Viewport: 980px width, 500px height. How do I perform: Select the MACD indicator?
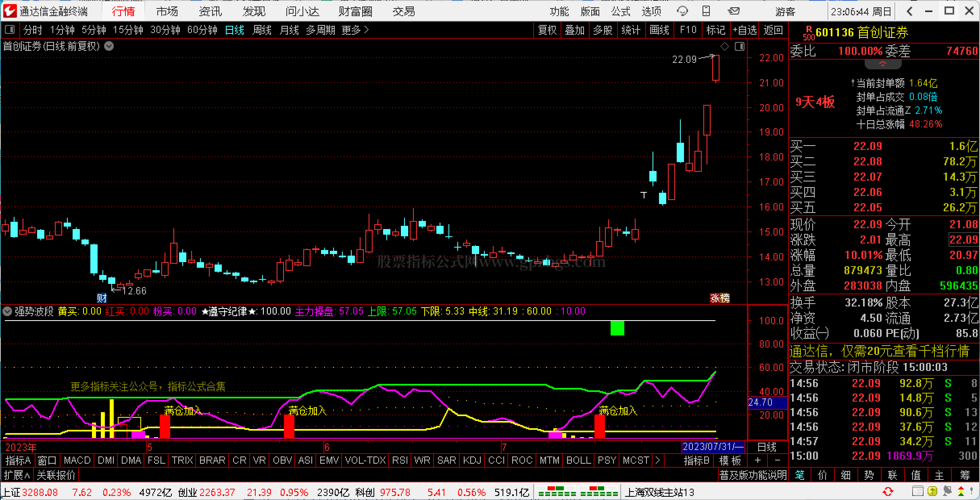click(x=77, y=460)
